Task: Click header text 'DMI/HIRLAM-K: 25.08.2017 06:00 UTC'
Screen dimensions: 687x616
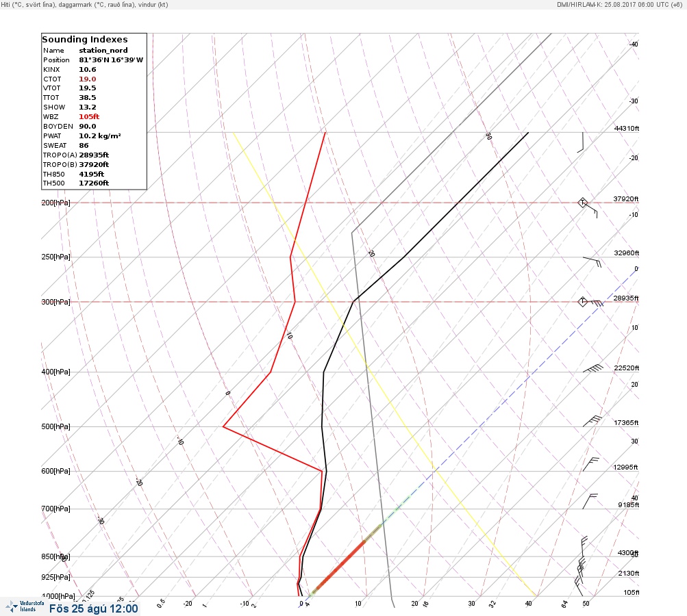Action: click(x=612, y=4)
